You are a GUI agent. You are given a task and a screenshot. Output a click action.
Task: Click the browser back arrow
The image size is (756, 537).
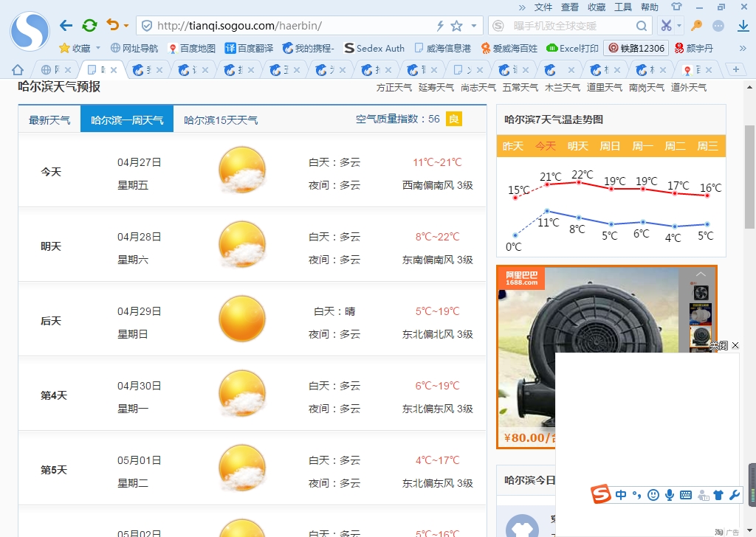tap(66, 26)
